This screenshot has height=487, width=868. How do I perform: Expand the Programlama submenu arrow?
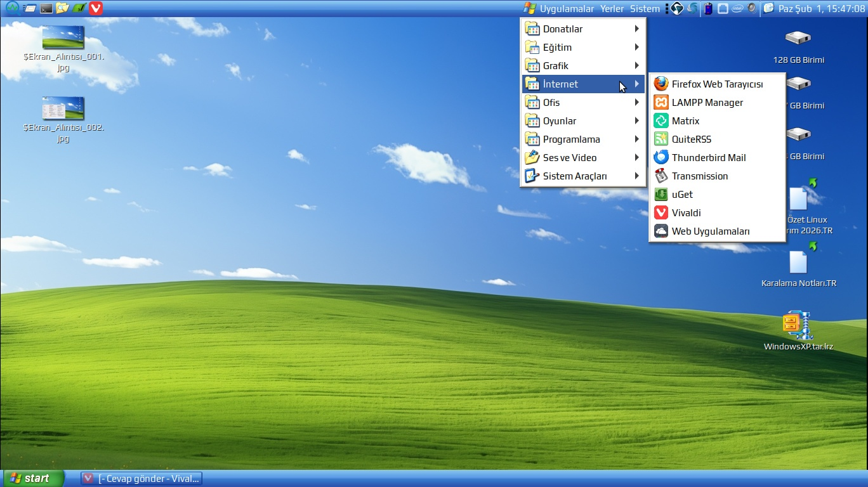pos(636,139)
